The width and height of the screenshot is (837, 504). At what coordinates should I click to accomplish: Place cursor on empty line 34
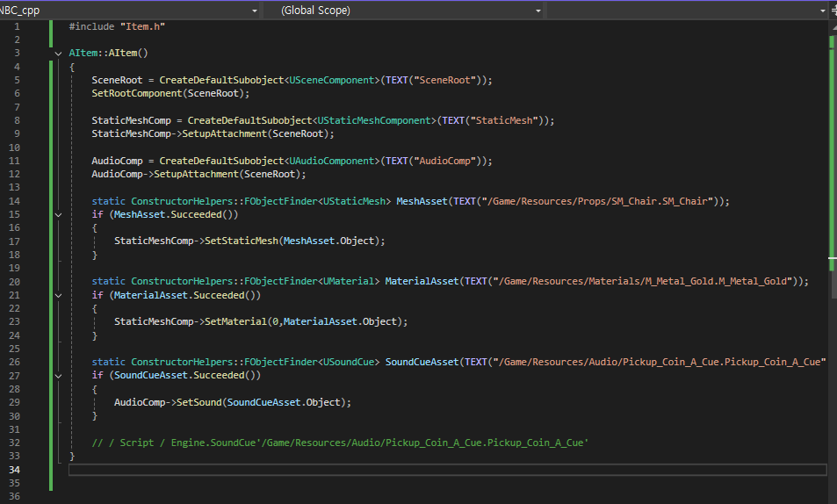point(447,470)
